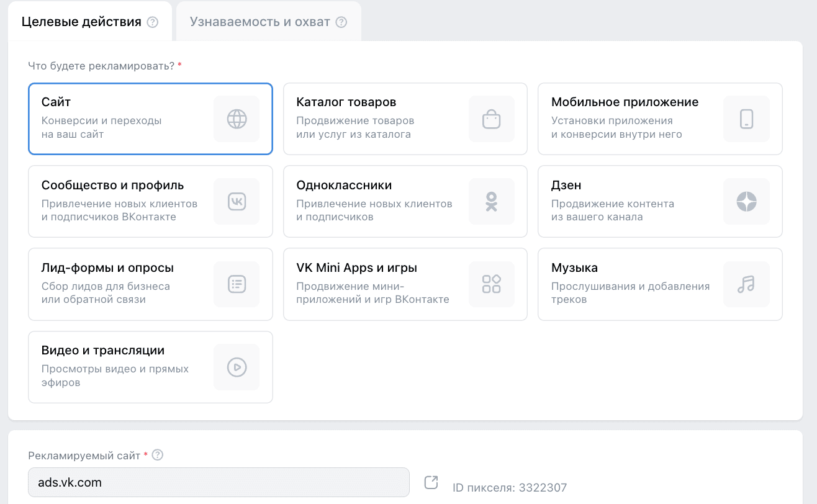
Task: Select the Дзен option title
Action: pos(566,185)
